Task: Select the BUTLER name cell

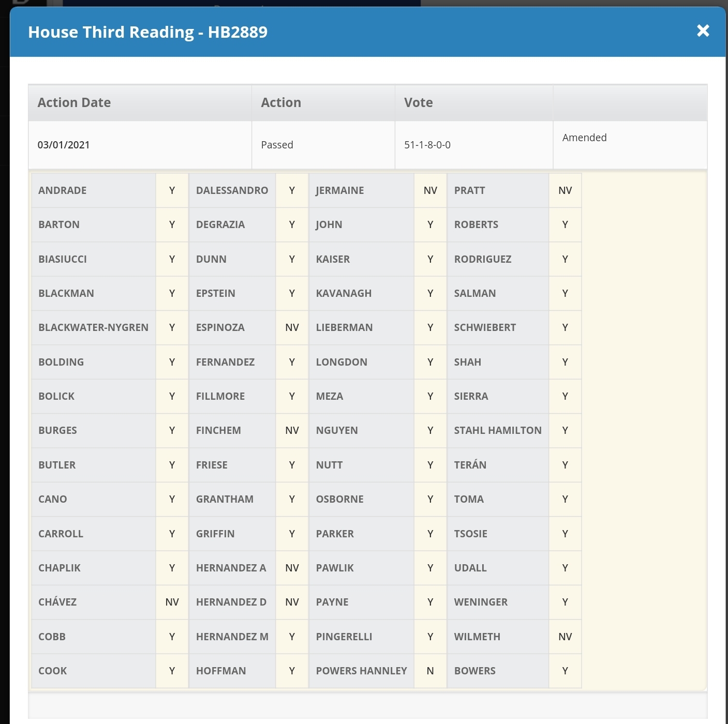Action: 94,465
